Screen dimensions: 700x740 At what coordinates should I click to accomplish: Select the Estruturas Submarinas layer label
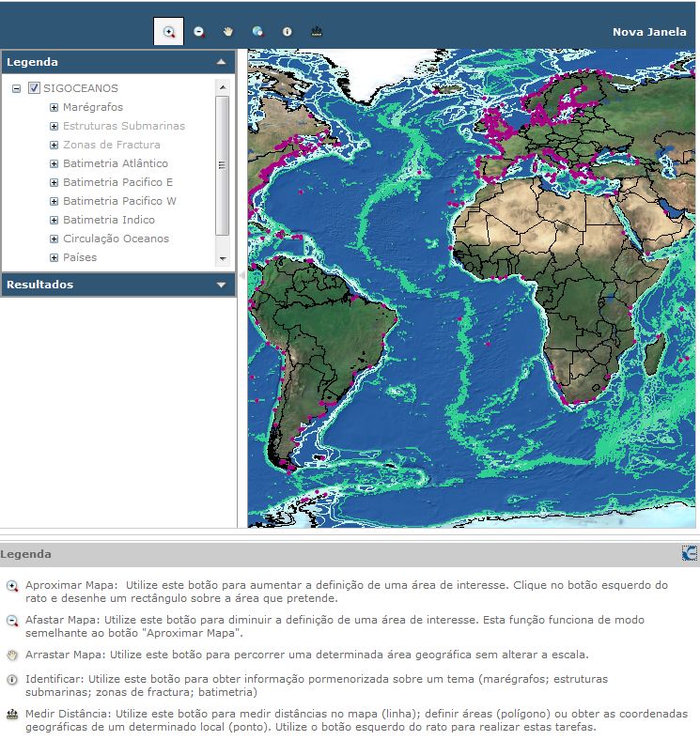point(124,126)
